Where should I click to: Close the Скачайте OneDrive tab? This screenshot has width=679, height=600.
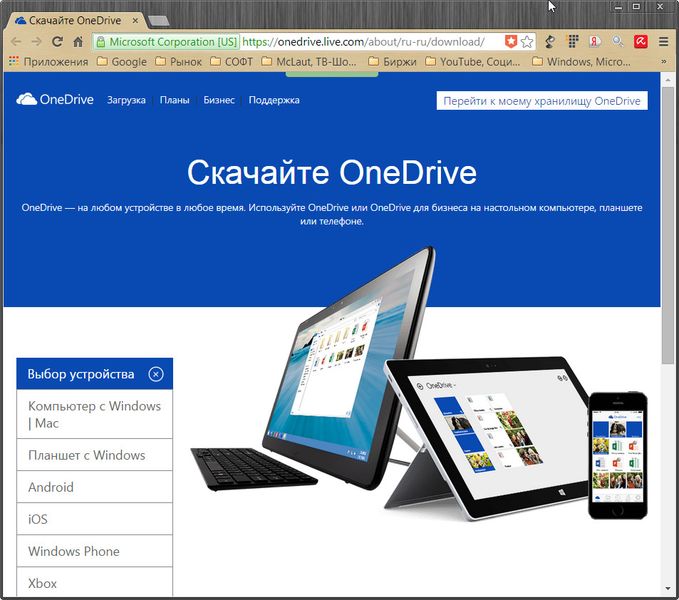(135, 20)
